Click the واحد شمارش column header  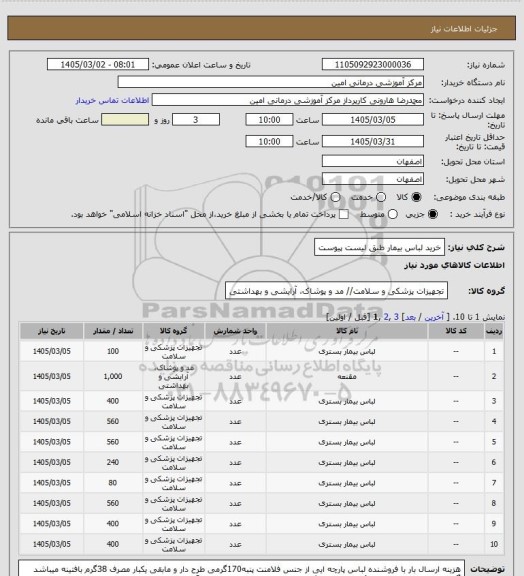pyautogui.click(x=235, y=331)
